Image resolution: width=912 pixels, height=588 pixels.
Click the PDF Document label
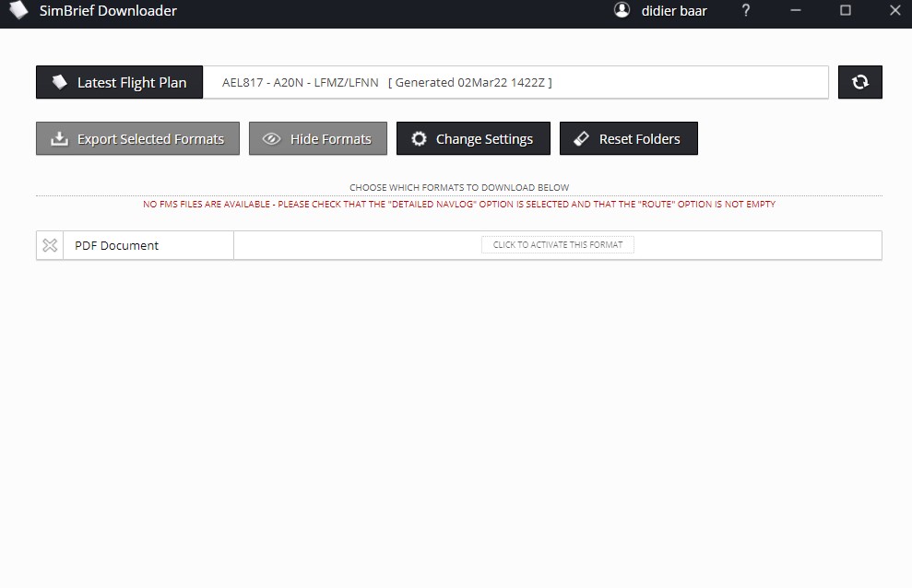(x=116, y=245)
